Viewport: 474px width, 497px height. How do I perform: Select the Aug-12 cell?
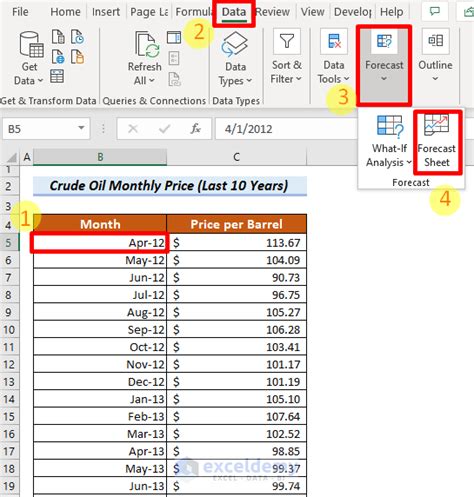tap(100, 312)
